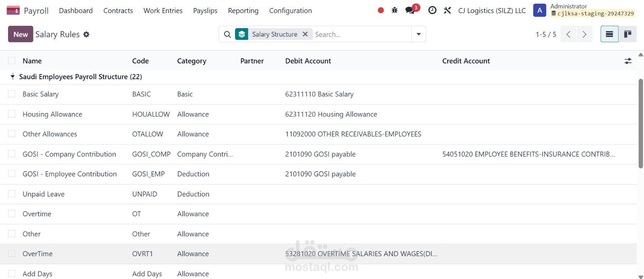Open the debug bug icon menu
The height and width of the screenshot is (279, 644).
tap(394, 10)
